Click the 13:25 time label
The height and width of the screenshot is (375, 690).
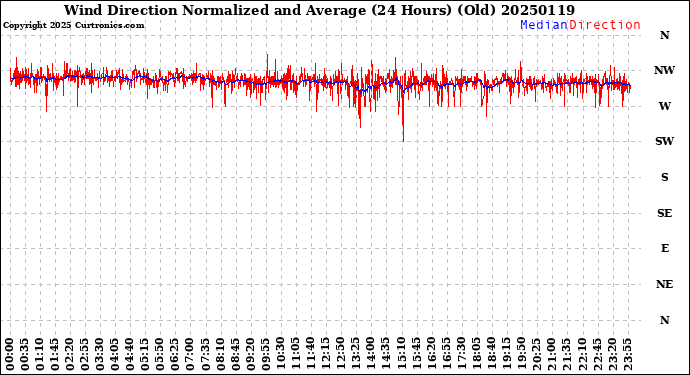[x=356, y=354]
